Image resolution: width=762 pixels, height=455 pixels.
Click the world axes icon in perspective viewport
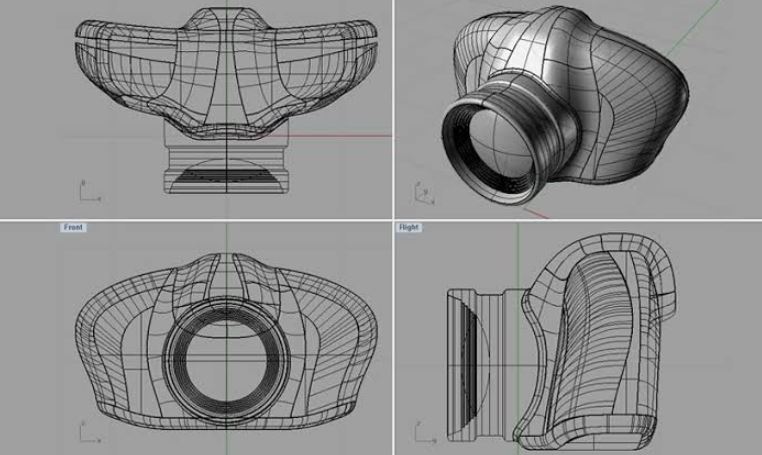tap(424, 193)
